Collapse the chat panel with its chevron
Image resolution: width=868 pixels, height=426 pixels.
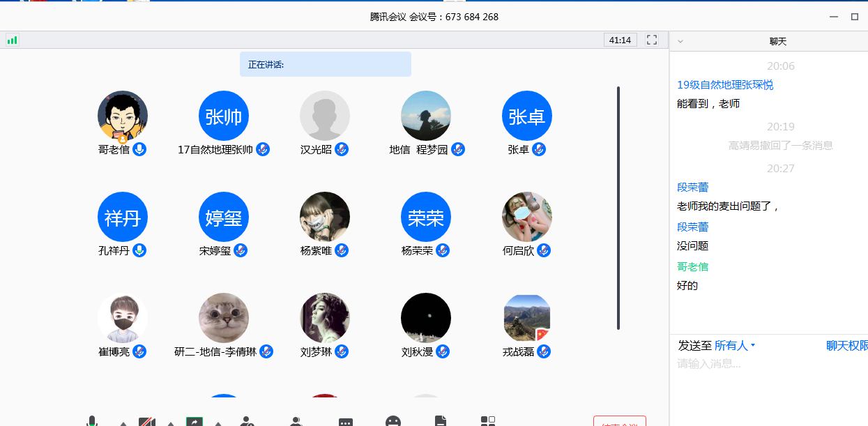pyautogui.click(x=680, y=40)
